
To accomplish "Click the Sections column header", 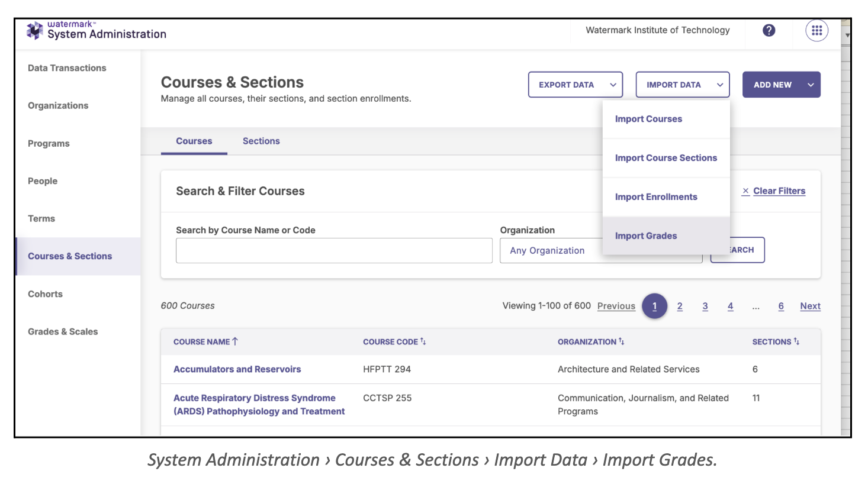I will [771, 342].
